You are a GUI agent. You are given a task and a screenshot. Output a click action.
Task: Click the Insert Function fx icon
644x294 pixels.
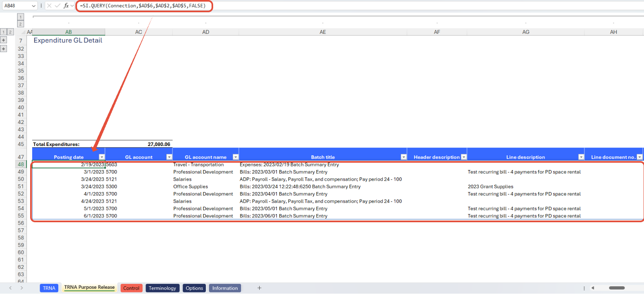[x=66, y=6]
